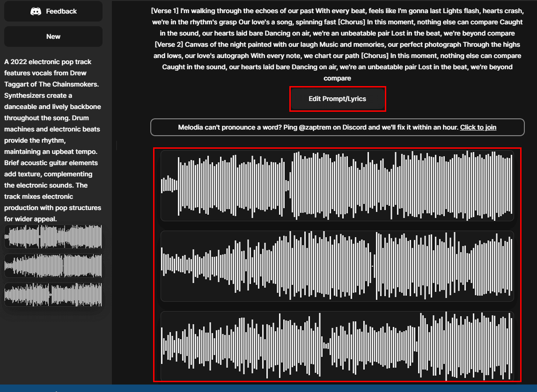Start a new song with New
The height and width of the screenshot is (392, 537).
click(53, 36)
